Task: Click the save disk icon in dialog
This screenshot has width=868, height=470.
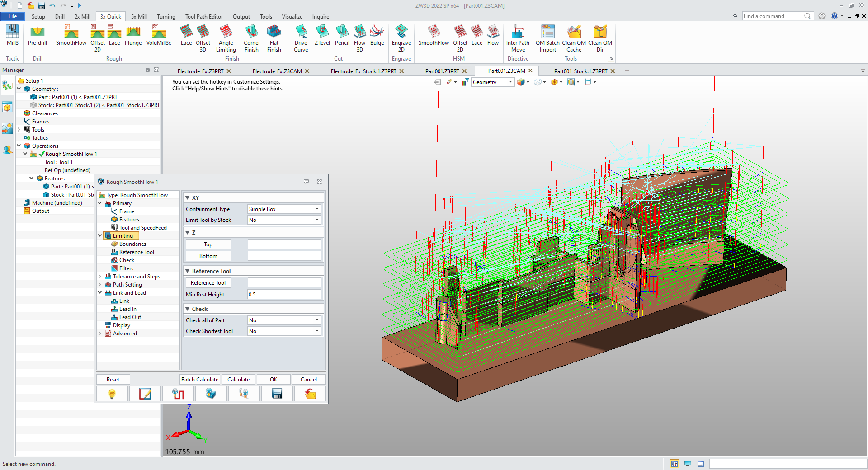Action: 277,394
